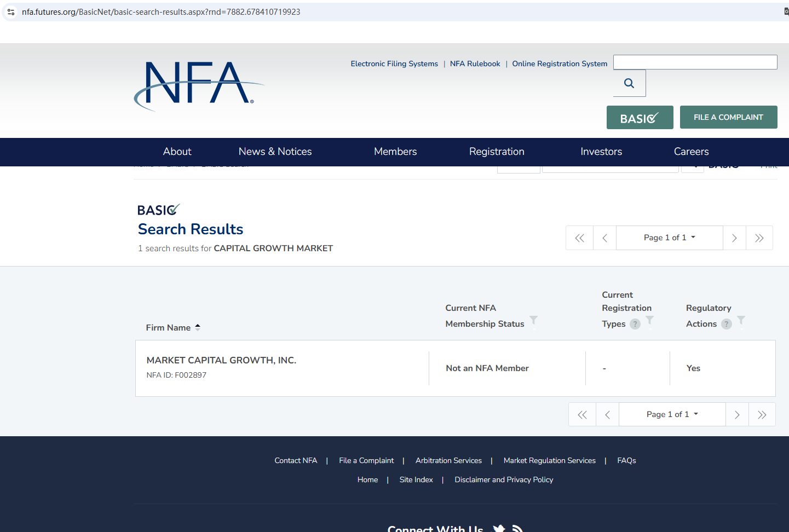Click the Membership Status filter funnel icon
The image size is (789, 532).
(x=533, y=320)
